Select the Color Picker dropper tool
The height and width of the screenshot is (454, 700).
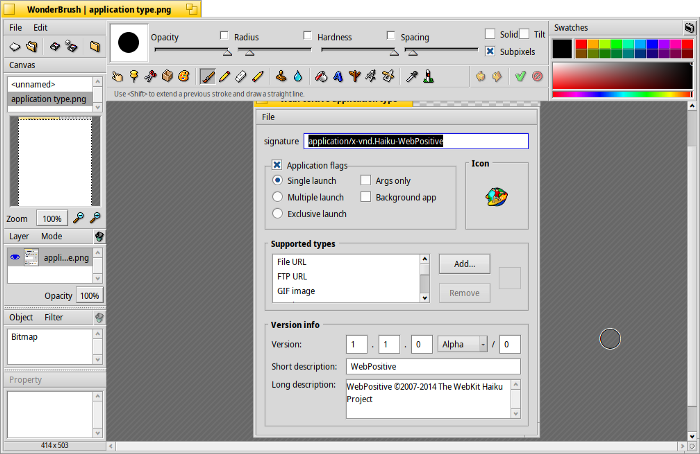pyautogui.click(x=412, y=77)
